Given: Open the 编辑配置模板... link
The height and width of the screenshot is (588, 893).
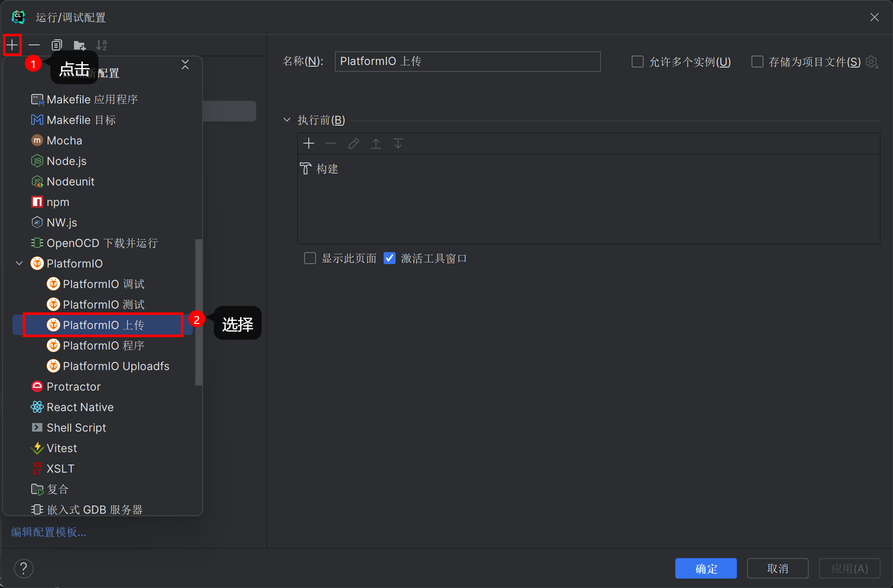Looking at the screenshot, I should pyautogui.click(x=48, y=532).
